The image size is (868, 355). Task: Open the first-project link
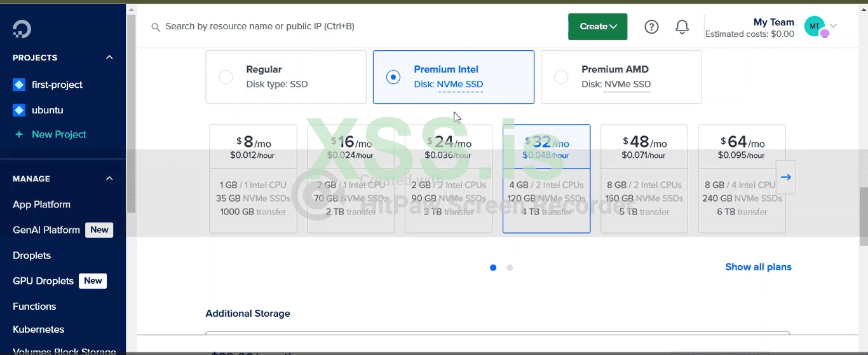click(x=57, y=85)
